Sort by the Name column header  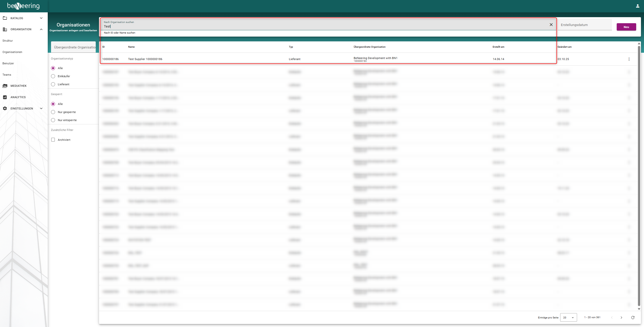pyautogui.click(x=131, y=47)
